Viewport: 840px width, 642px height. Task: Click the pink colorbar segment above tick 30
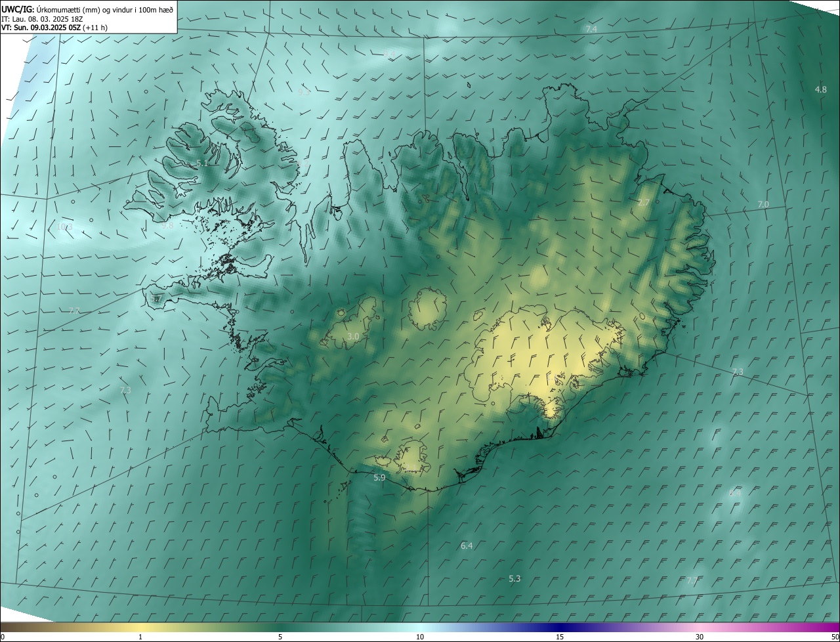tap(700, 627)
